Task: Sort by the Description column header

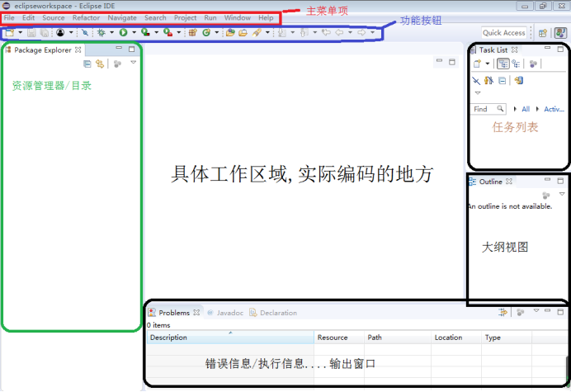Action: point(230,338)
